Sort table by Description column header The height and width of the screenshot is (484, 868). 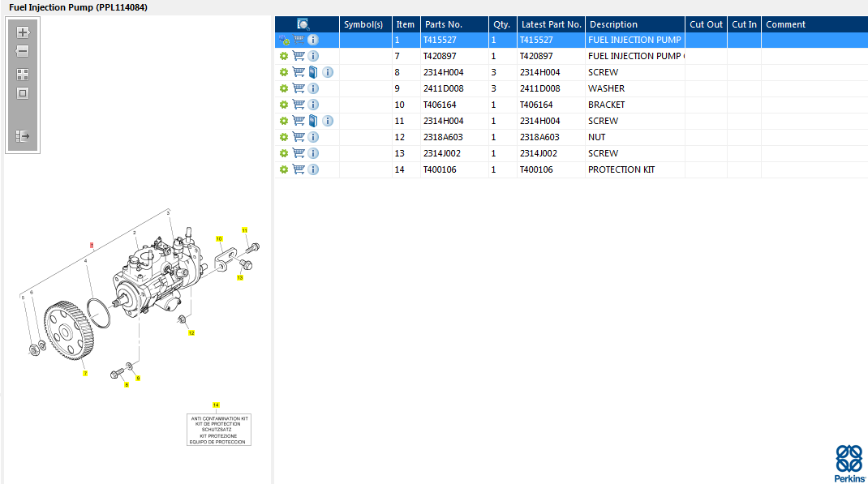[x=613, y=24]
